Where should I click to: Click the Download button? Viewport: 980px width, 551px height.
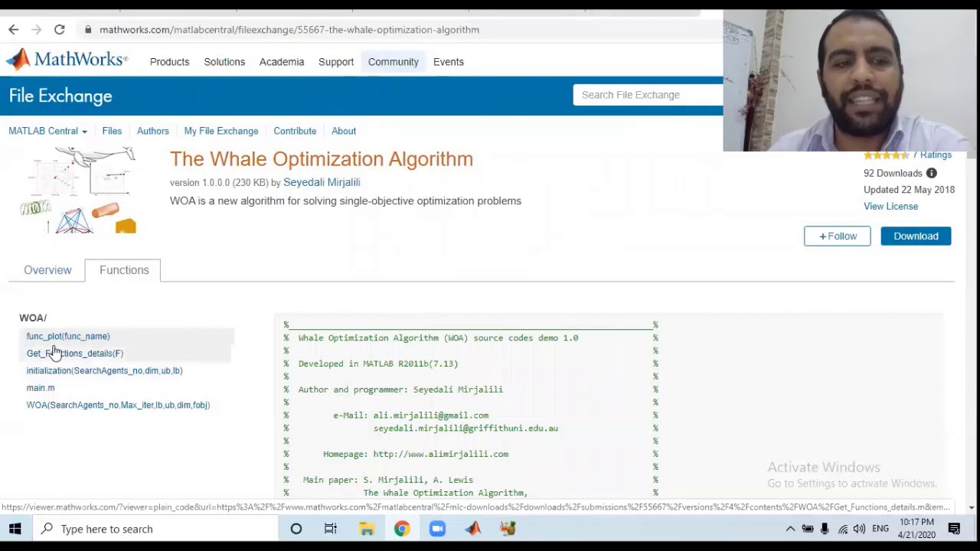(x=916, y=236)
